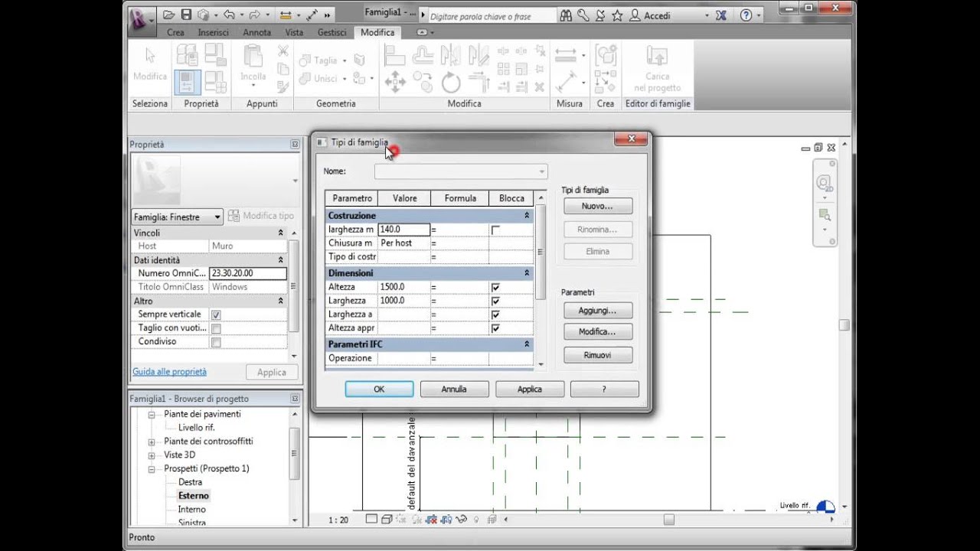980x551 pixels.
Task: Open the Famiglia: Finestre dropdown
Action: coord(177,217)
